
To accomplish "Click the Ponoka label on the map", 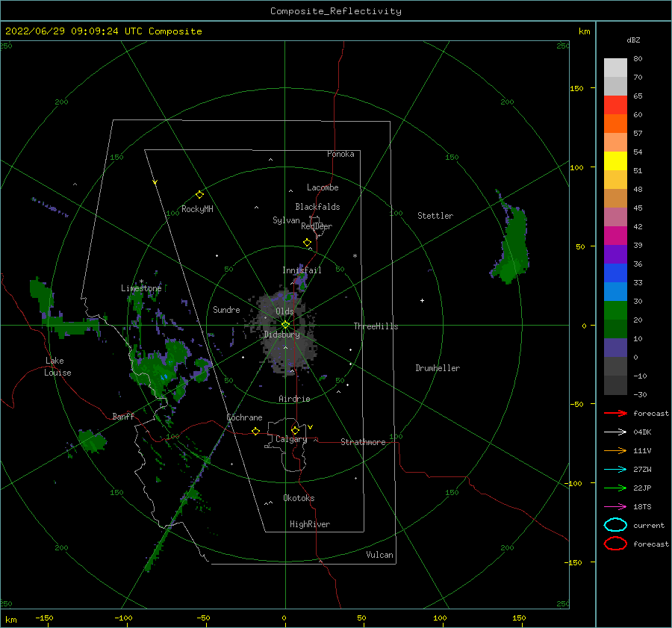I will 340,154.
